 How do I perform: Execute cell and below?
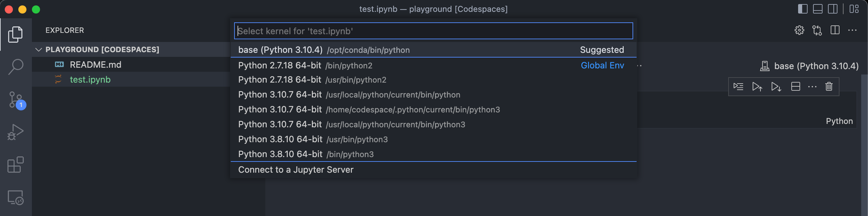coord(776,87)
